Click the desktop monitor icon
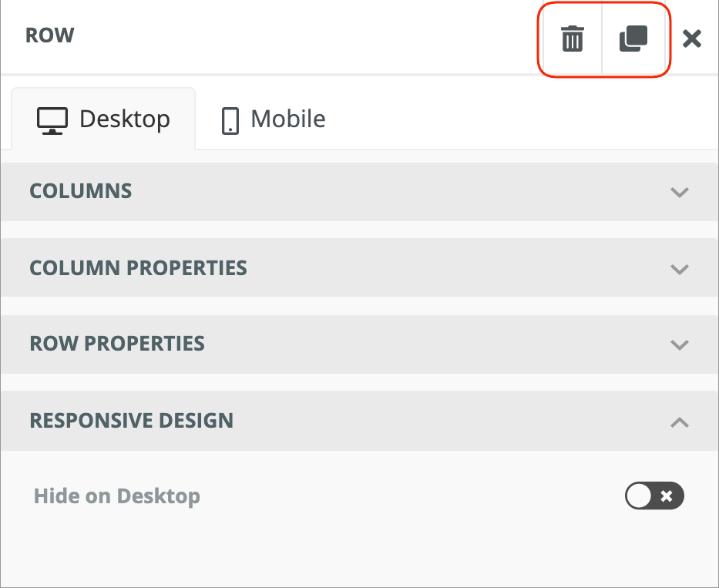719x588 pixels. tap(52, 119)
